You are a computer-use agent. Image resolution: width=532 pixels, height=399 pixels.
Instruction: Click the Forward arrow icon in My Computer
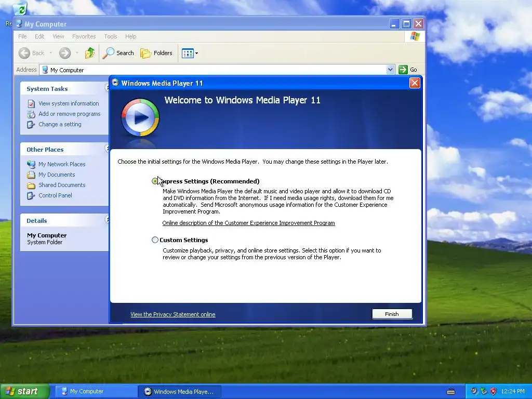(x=65, y=53)
